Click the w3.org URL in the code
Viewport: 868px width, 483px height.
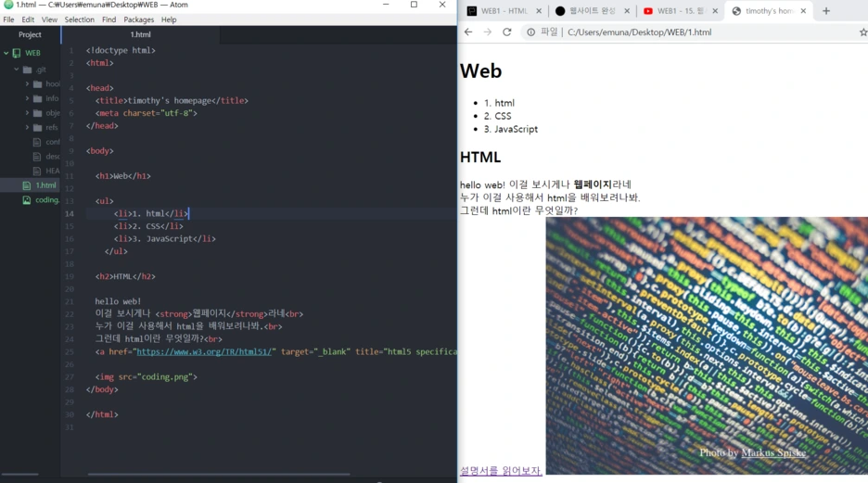point(204,351)
